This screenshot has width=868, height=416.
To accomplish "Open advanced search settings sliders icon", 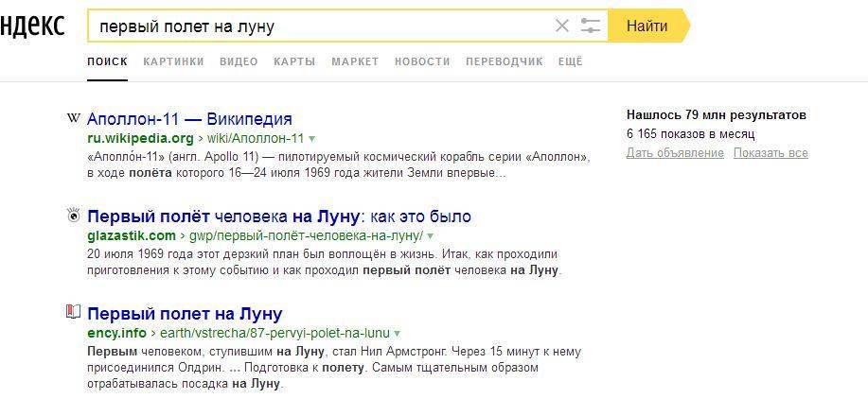I will (x=591, y=26).
